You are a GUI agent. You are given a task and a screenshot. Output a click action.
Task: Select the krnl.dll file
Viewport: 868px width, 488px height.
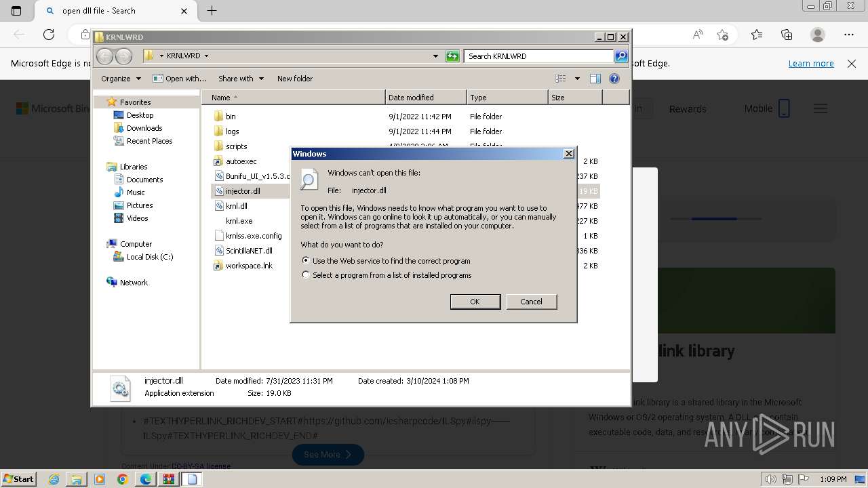click(x=236, y=206)
